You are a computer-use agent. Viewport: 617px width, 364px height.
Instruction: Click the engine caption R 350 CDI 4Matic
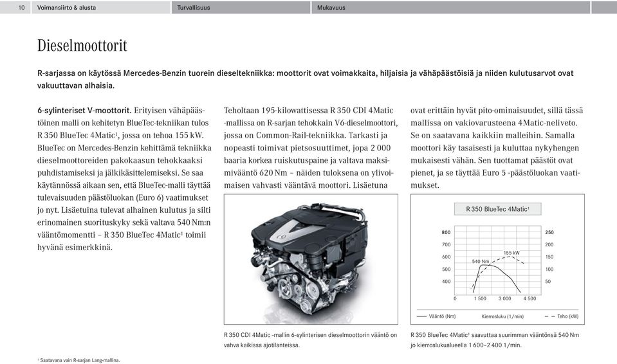(311, 340)
